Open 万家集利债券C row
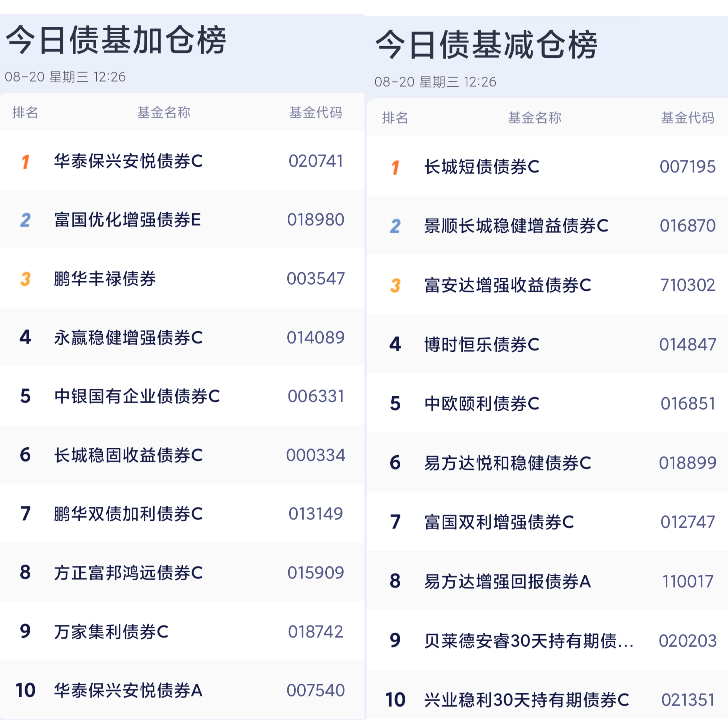This screenshot has width=728, height=728. pos(182,631)
